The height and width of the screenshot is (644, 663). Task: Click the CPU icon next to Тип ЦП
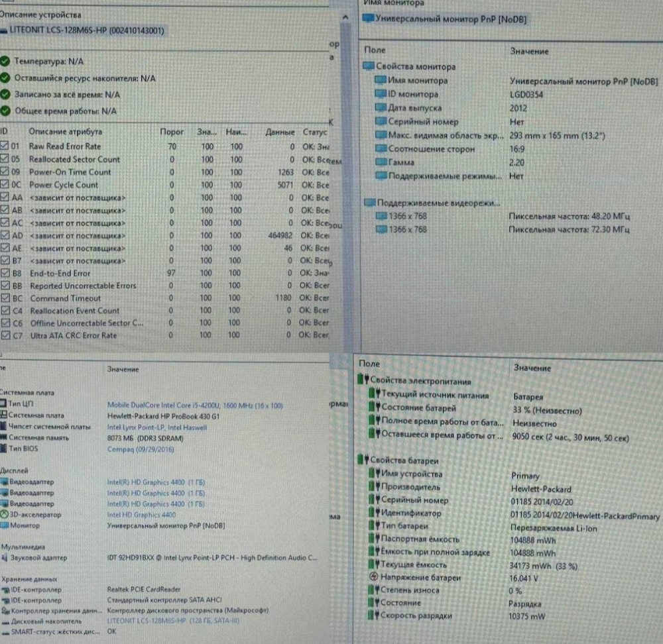click(x=3, y=404)
